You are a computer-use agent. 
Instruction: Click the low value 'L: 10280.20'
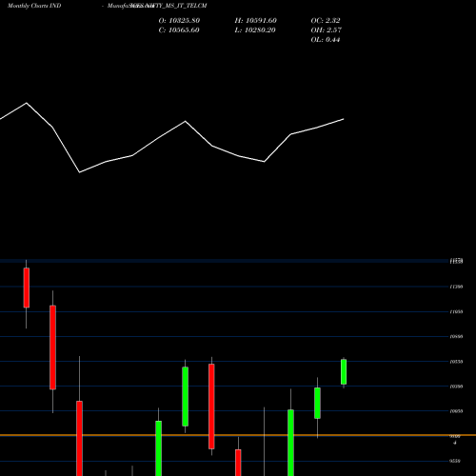coord(255,30)
